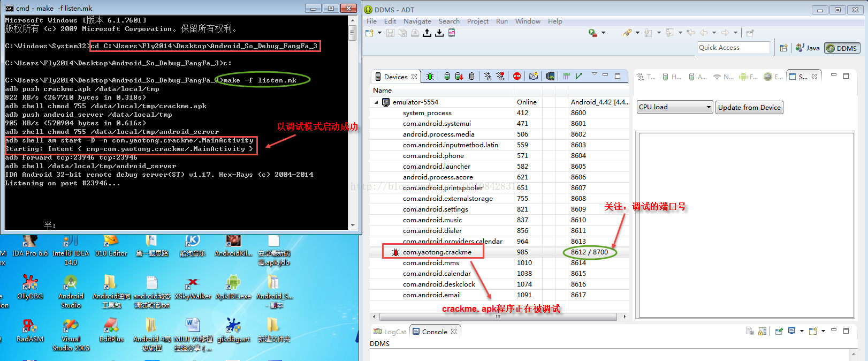Open the Navigate menu
The image size is (868, 361).
point(417,21)
